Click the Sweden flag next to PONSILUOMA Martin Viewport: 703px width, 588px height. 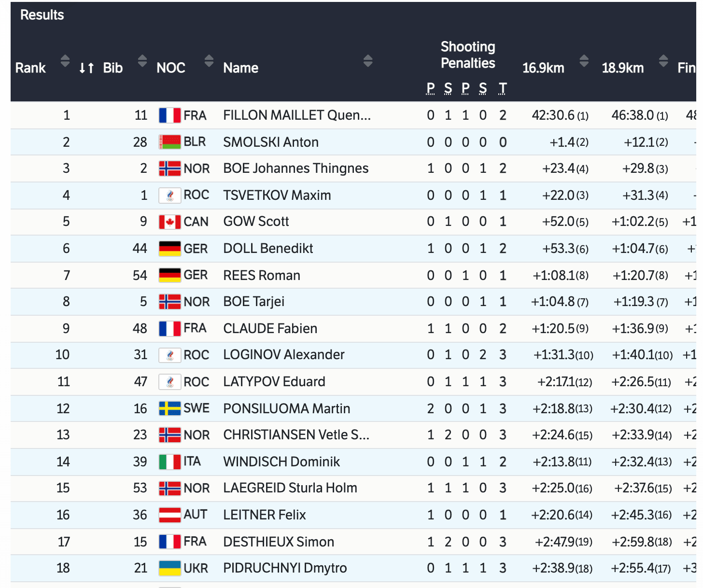coord(169,408)
